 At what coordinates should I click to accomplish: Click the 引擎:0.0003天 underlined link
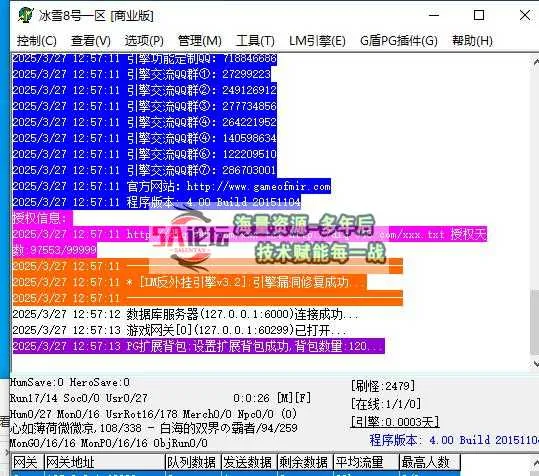click(x=395, y=421)
